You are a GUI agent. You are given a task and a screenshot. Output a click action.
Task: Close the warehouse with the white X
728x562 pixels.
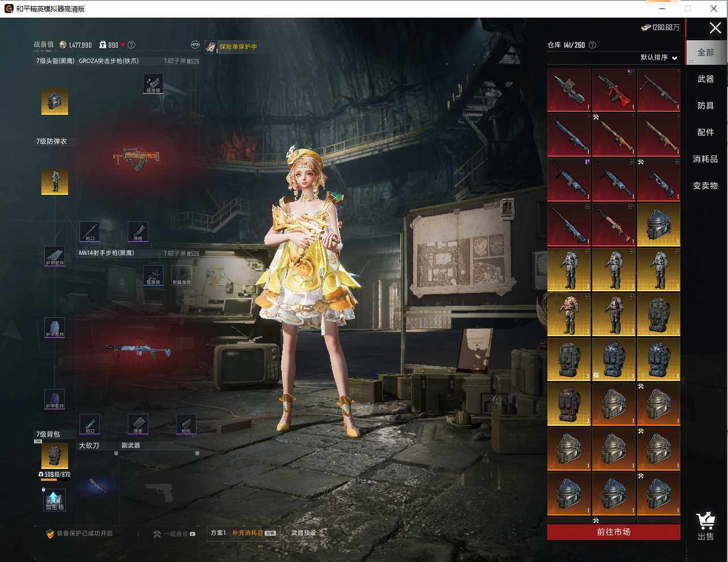click(x=716, y=28)
